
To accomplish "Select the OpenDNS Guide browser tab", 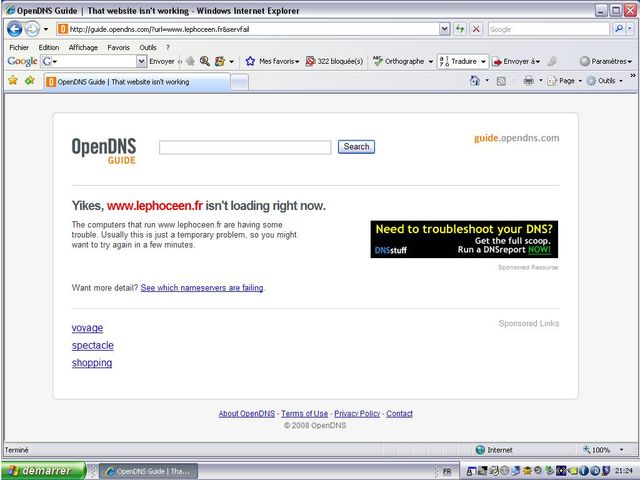I will (x=137, y=82).
